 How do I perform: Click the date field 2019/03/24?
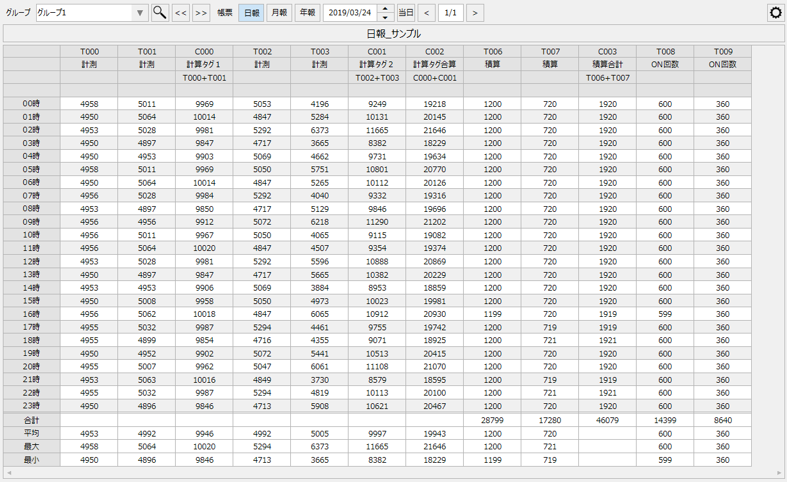(x=350, y=13)
